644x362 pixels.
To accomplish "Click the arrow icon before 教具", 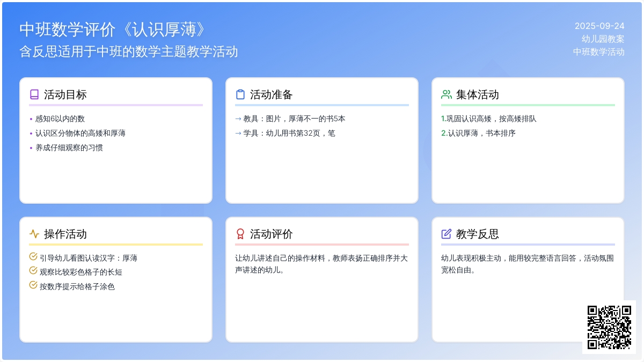I will point(238,119).
